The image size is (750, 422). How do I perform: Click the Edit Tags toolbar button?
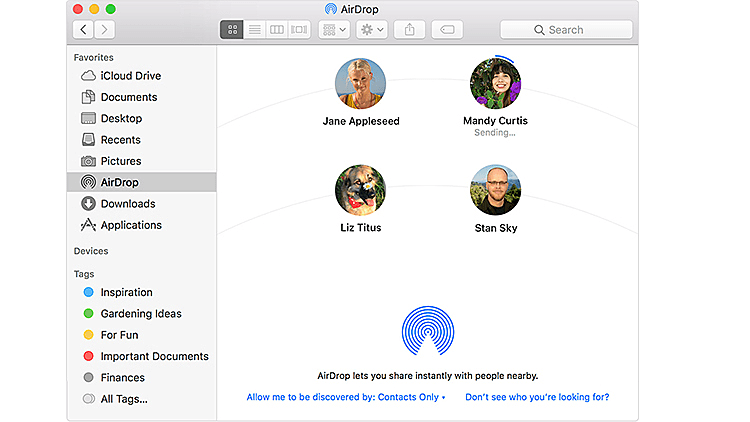[446, 30]
